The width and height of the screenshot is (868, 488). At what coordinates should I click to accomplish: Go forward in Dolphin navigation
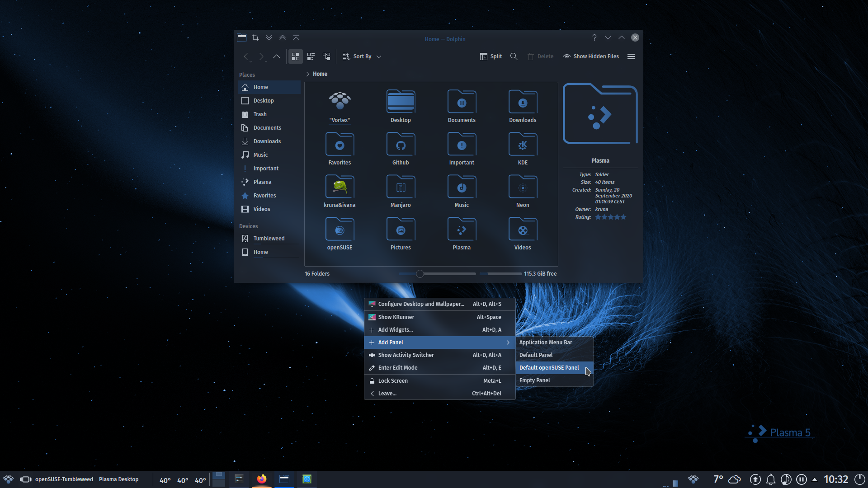coord(261,56)
